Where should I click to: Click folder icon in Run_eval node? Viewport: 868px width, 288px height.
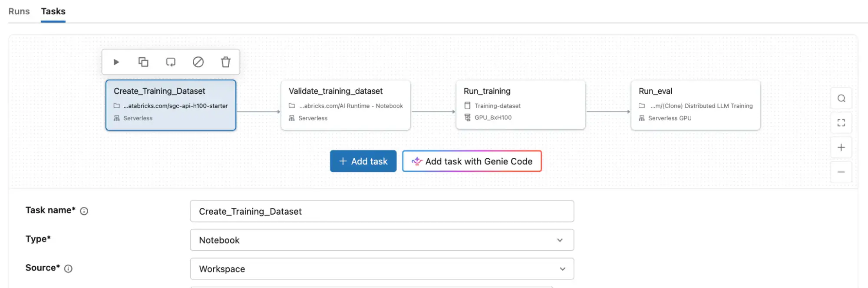[642, 105]
